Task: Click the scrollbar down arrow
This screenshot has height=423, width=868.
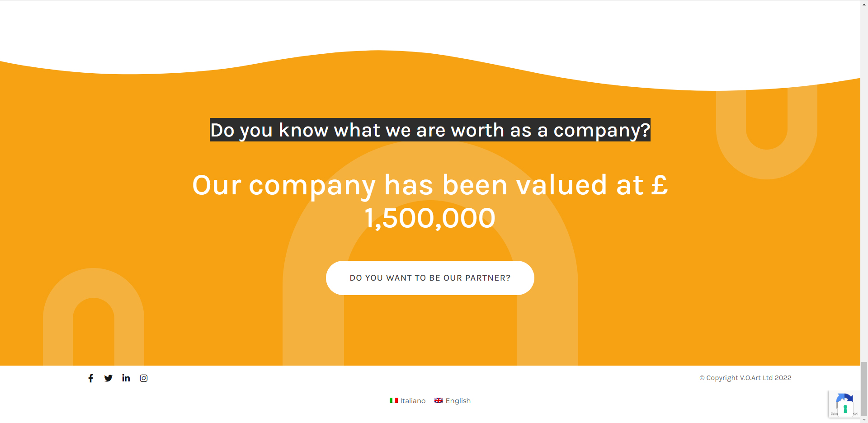Action: tap(864, 419)
